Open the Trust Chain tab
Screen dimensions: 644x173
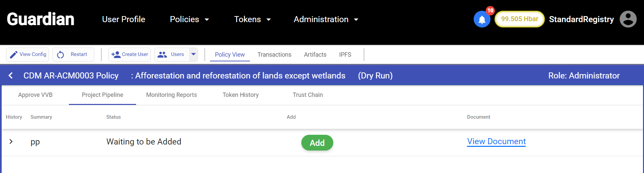pos(307,95)
